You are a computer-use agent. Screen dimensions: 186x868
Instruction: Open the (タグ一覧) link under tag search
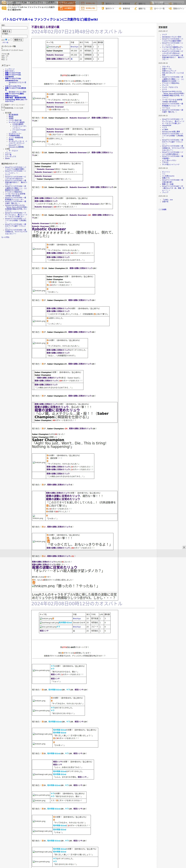click(x=5, y=42)
